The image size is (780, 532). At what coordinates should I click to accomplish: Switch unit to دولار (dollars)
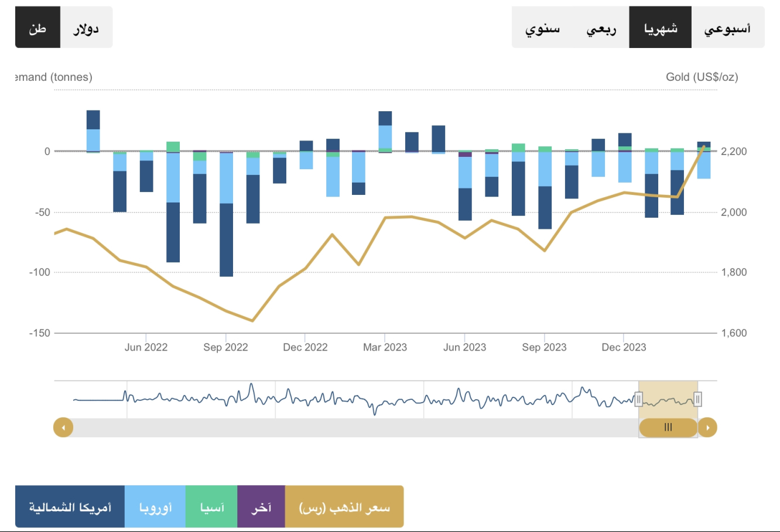pos(86,28)
